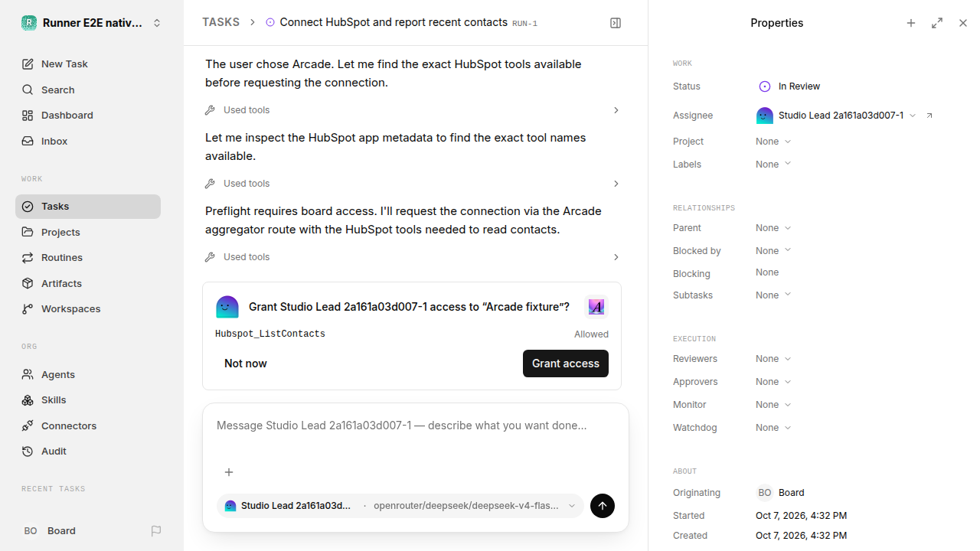Screen dimensions: 980x551
Task: Open the Dashboard grid icon
Action: point(28,116)
